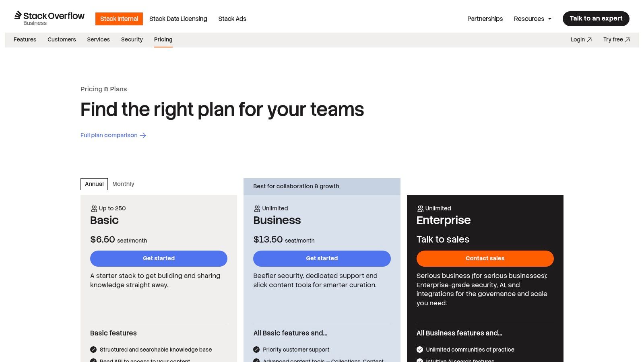Open the Resources dropdown
The image size is (644, 362).
(x=533, y=19)
